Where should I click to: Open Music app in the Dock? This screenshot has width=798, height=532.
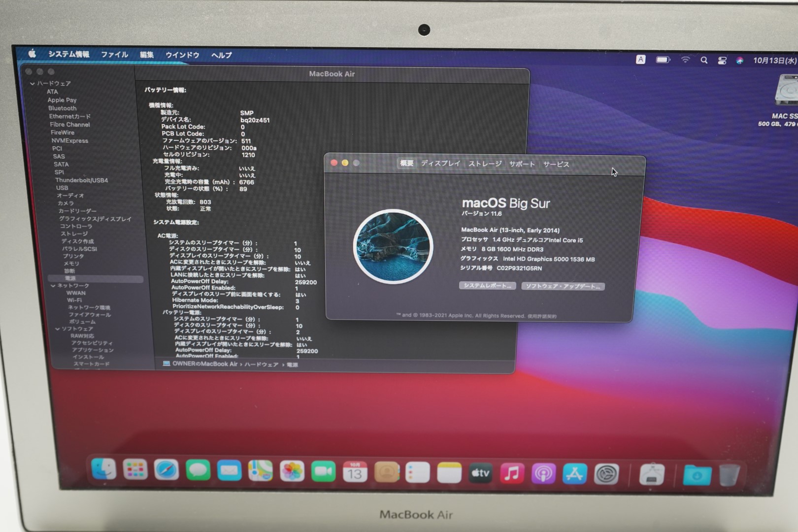click(512, 474)
